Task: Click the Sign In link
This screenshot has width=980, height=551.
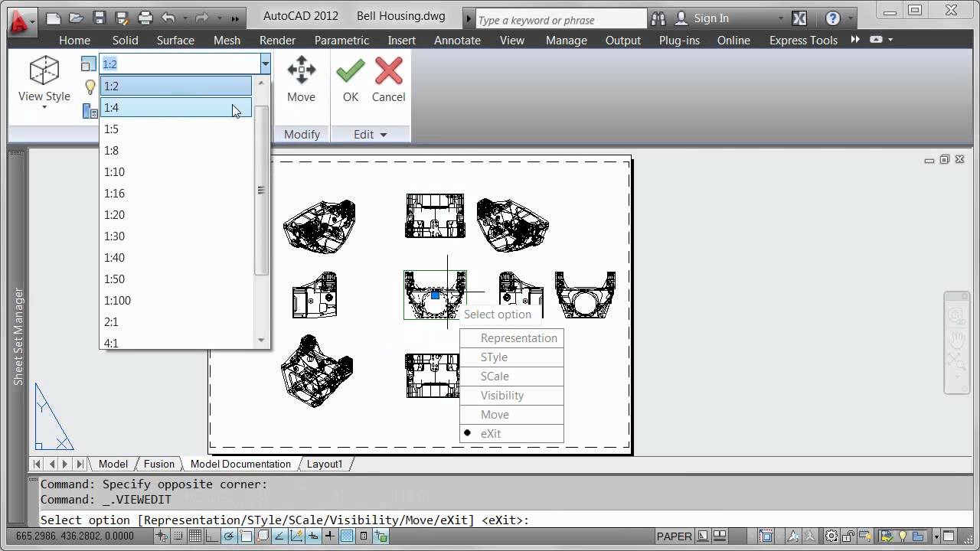Action: 711,18
